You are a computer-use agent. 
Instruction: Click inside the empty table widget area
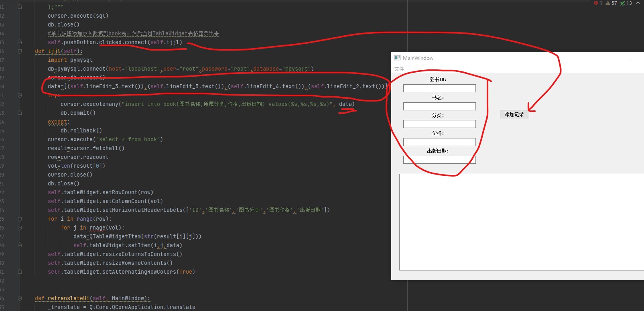(522, 222)
